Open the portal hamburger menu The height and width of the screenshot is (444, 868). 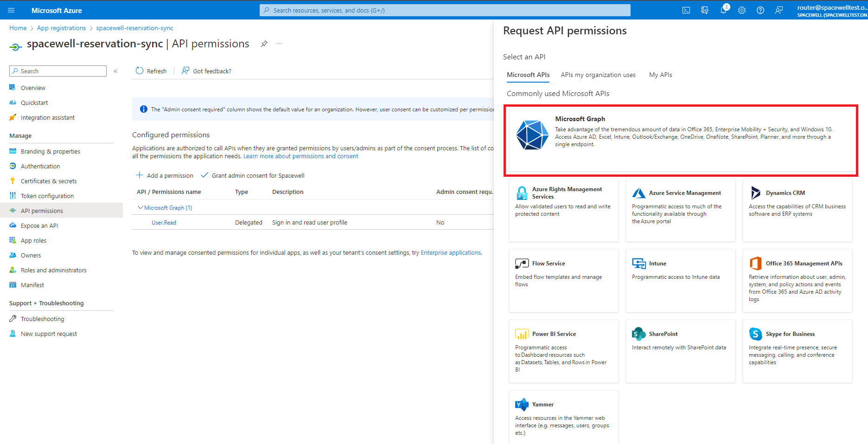click(x=11, y=10)
